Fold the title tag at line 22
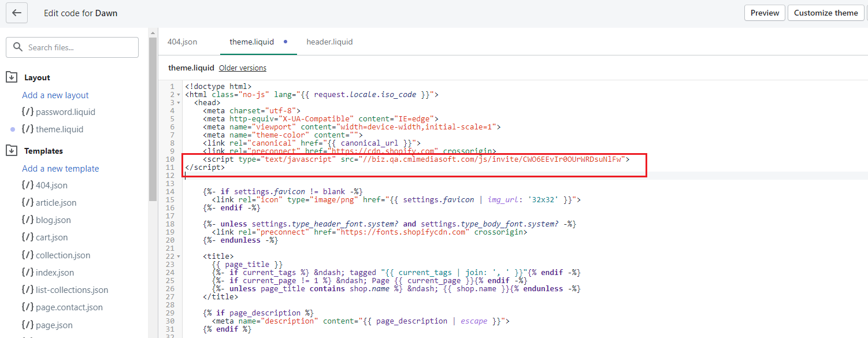868x338 pixels. [179, 257]
